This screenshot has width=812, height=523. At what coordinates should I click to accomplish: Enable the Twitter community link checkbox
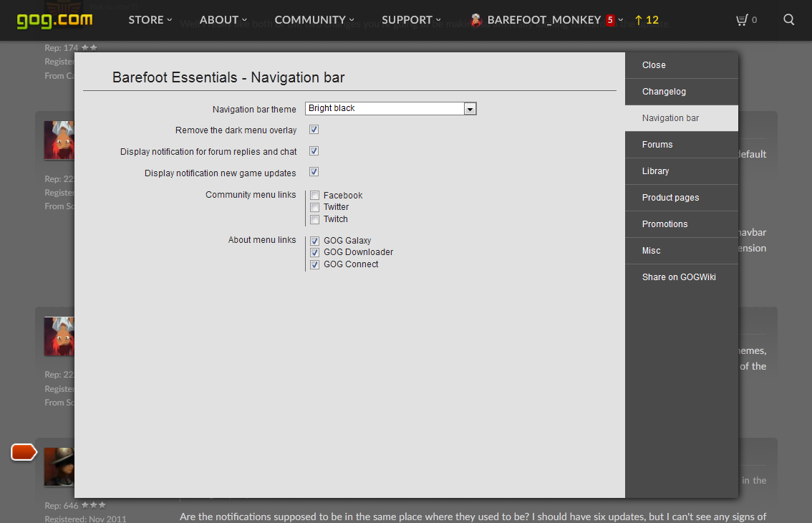tap(314, 207)
